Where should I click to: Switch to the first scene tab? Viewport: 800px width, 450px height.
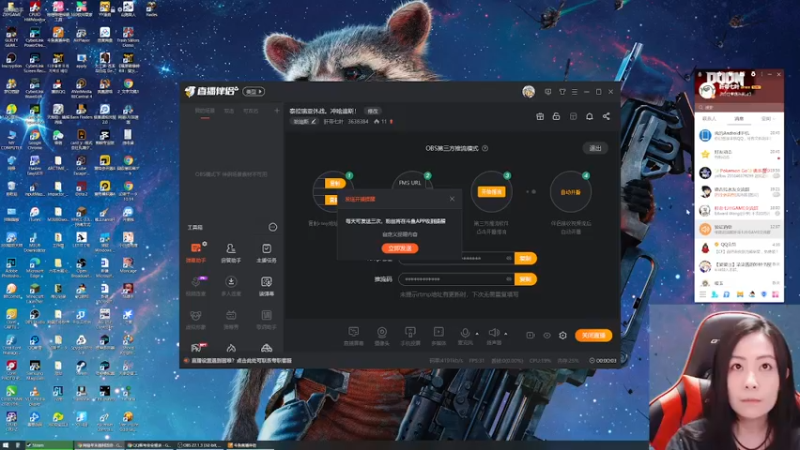point(205,111)
